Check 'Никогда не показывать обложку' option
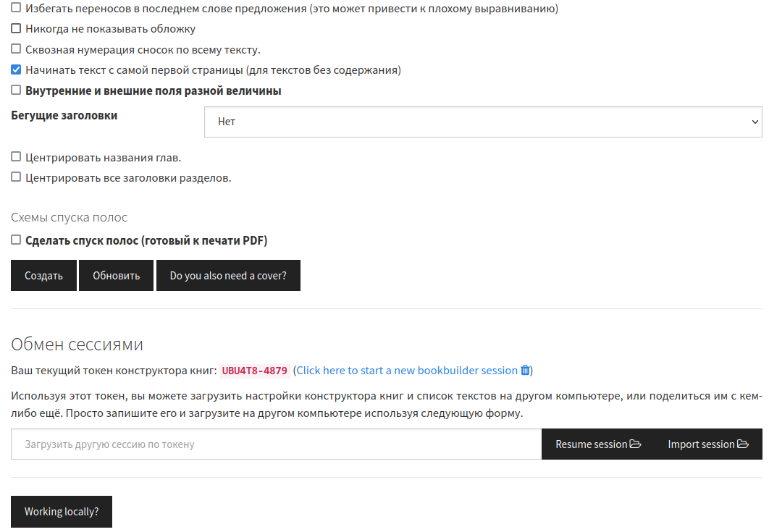 [x=16, y=29]
